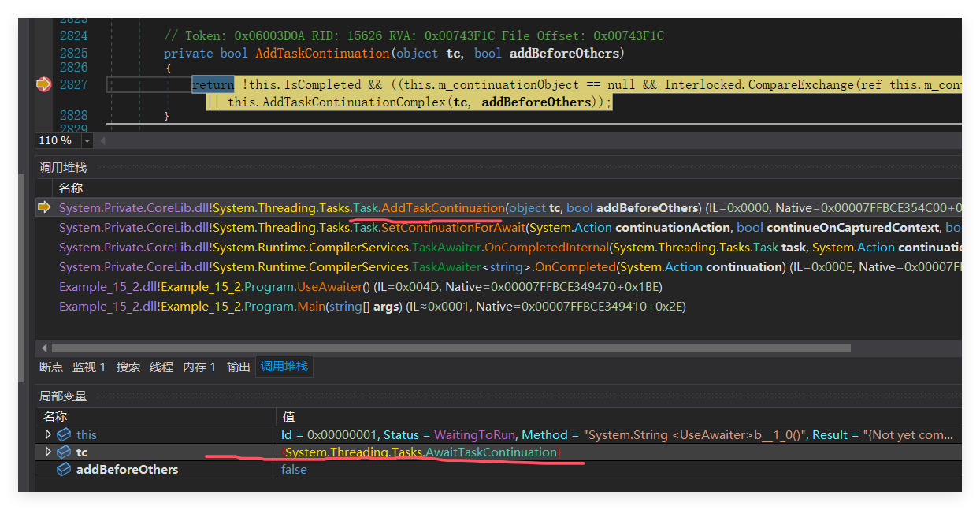Switch to the 监视 1 tab
This screenshot has width=980, height=510.
89,367
